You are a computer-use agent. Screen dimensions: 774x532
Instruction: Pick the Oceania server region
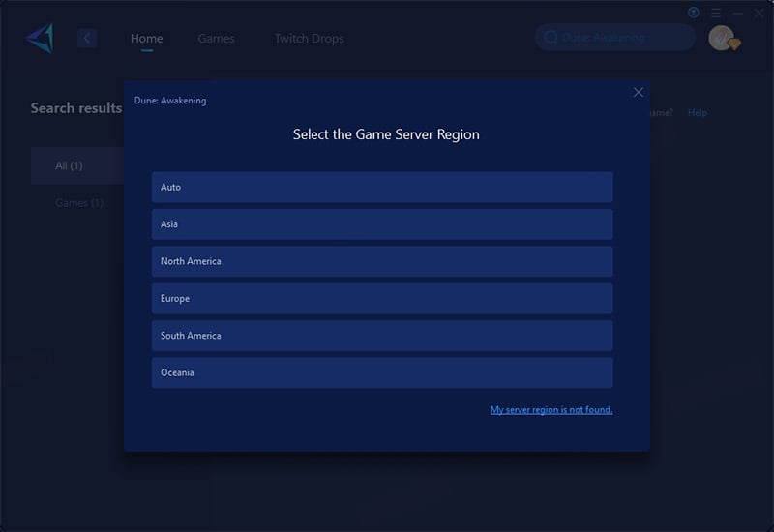(x=382, y=372)
